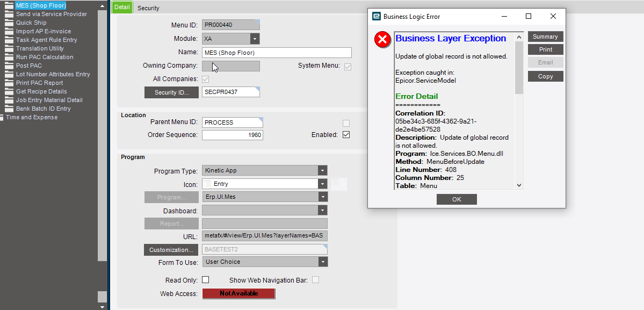Click into the Menu ID field
This screenshot has height=310, width=644.
[231, 25]
